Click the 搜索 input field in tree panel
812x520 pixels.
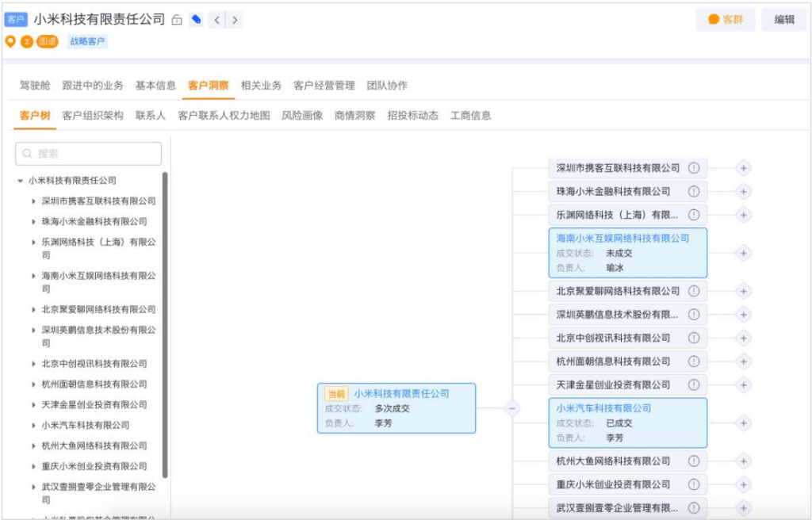pos(89,154)
